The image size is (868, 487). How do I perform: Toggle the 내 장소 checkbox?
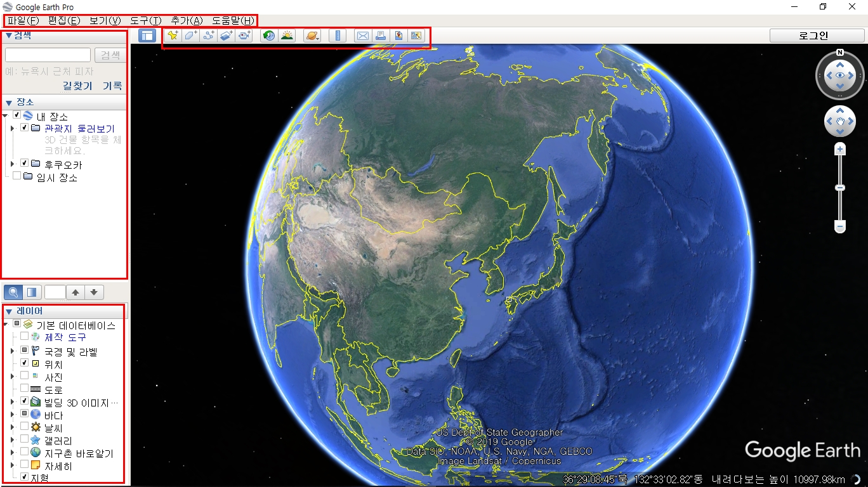click(x=17, y=115)
